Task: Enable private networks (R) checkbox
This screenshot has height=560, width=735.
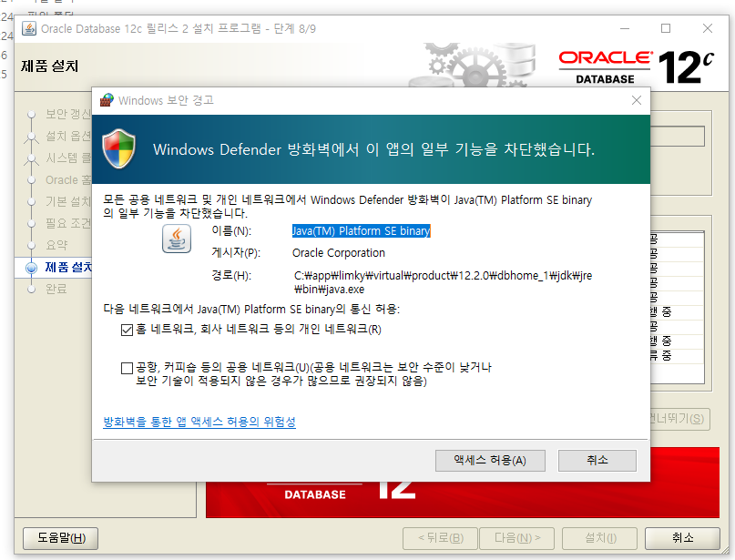Action: [x=127, y=330]
